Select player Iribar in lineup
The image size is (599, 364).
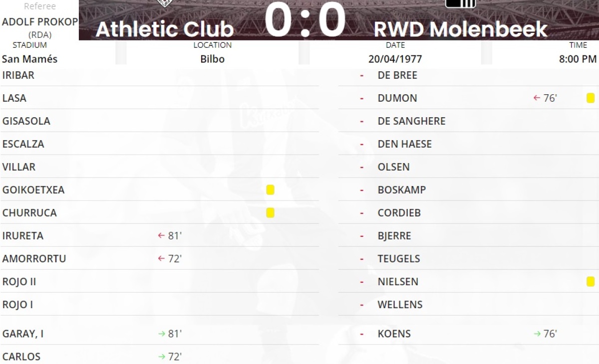[x=18, y=75]
